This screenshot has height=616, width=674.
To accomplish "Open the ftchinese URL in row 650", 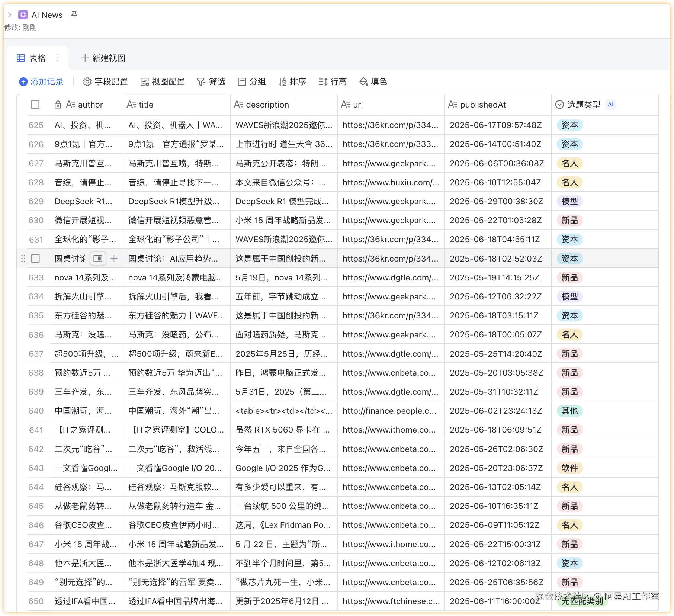I will (391, 601).
